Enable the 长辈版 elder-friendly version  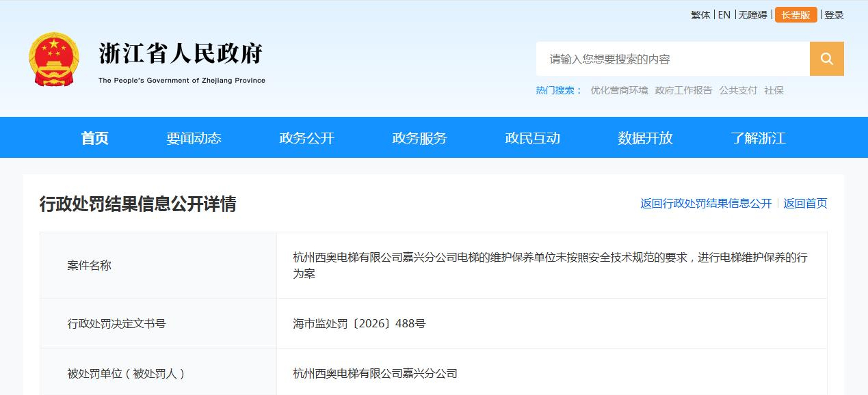pyautogui.click(x=795, y=15)
